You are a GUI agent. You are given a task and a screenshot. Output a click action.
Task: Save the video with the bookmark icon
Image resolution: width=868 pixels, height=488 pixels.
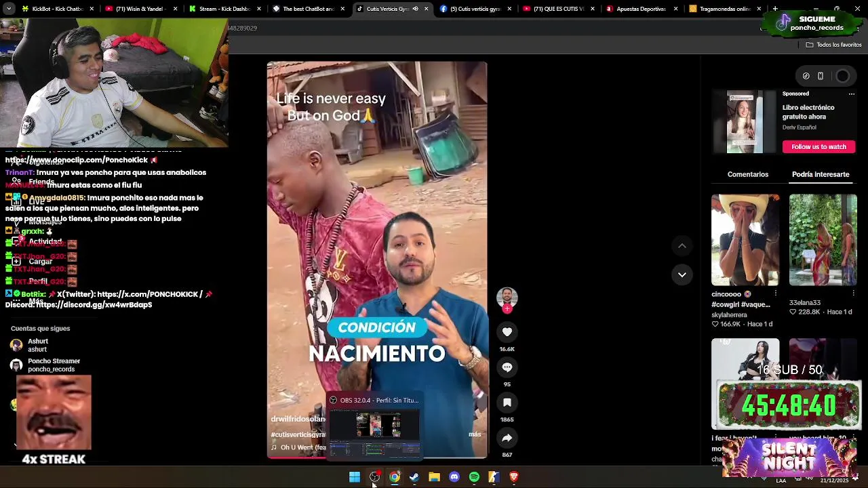(507, 402)
